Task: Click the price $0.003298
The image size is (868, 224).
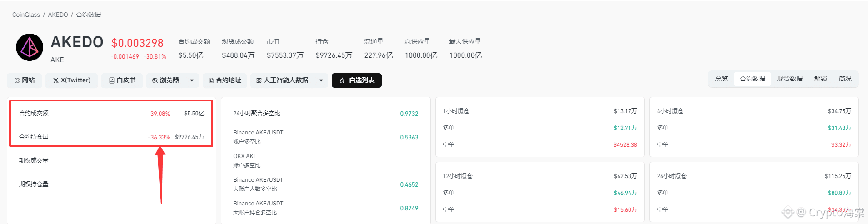Action: [137, 43]
